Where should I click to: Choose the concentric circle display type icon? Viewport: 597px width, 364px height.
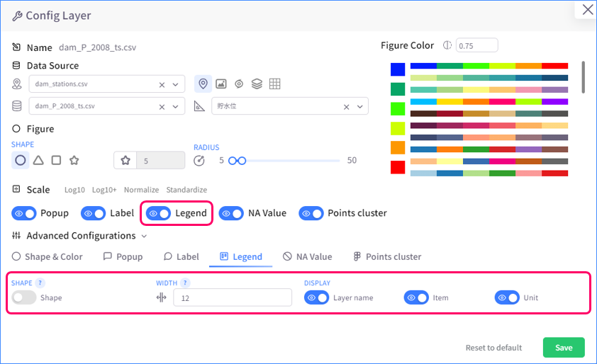[239, 84]
